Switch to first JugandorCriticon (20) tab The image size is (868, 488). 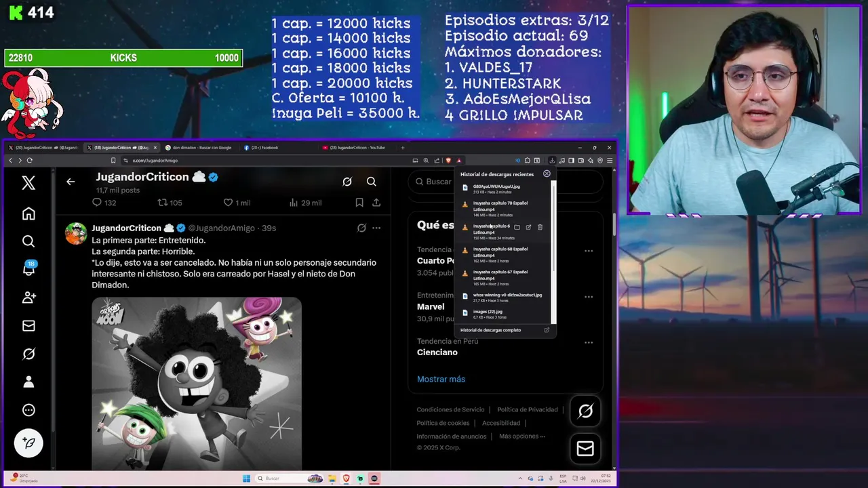(x=42, y=147)
